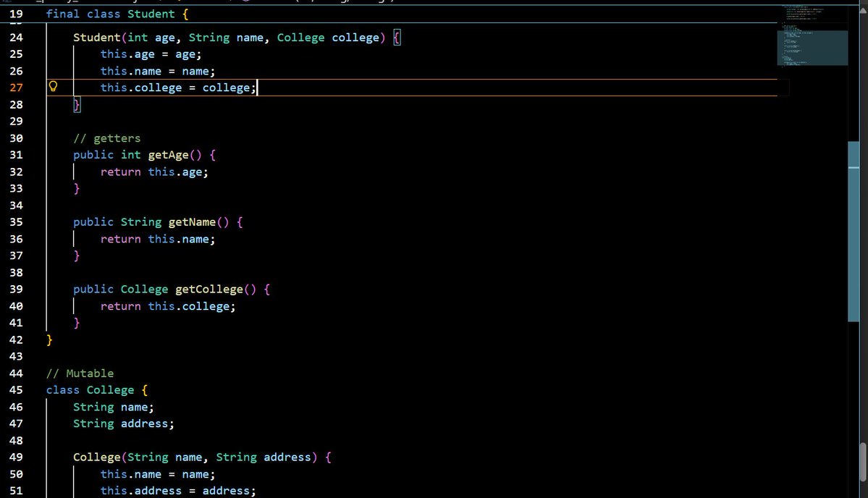
Task: Click the 'Student' constructor name on line 24
Action: 97,38
